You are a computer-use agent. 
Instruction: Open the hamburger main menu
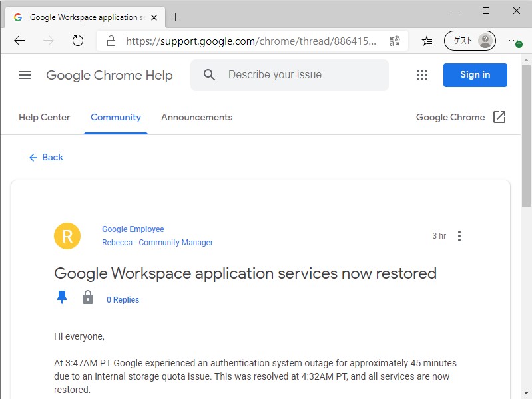pyautogui.click(x=25, y=75)
